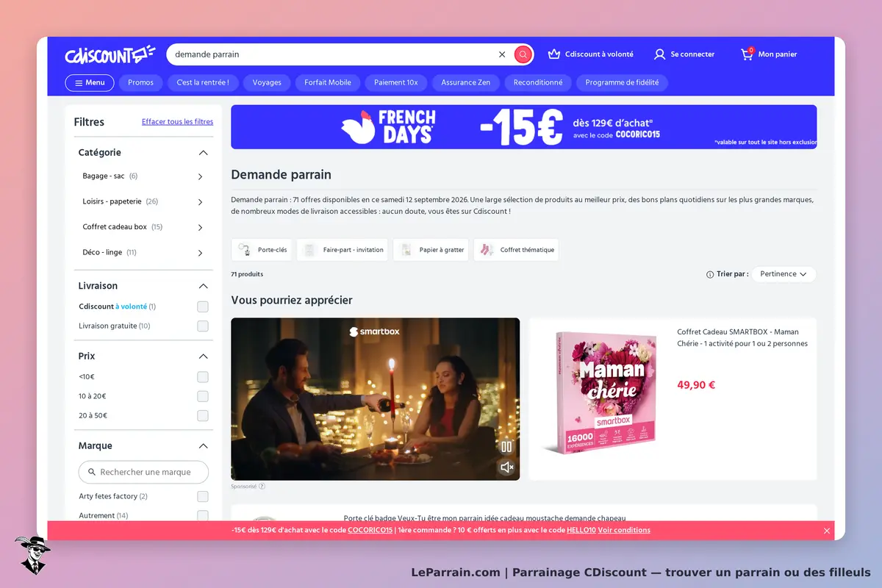
Task: Unmute the Smartbox video sound
Action: point(506,467)
